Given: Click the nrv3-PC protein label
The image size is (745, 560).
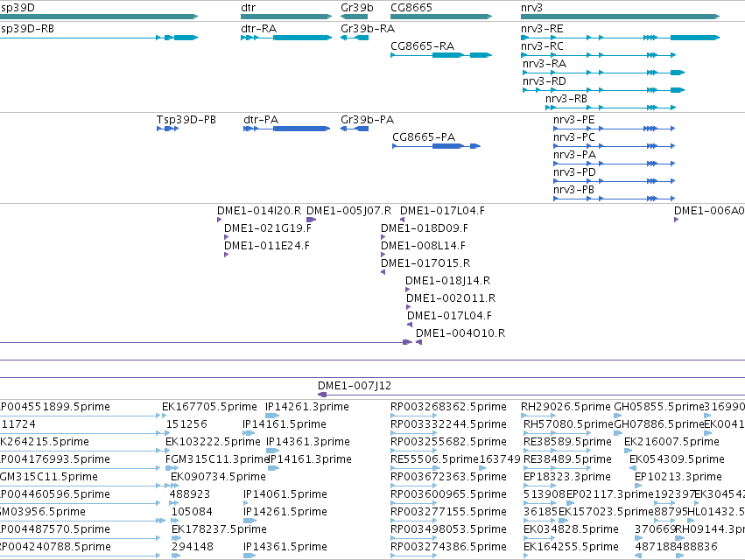Looking at the screenshot, I should point(574,137).
